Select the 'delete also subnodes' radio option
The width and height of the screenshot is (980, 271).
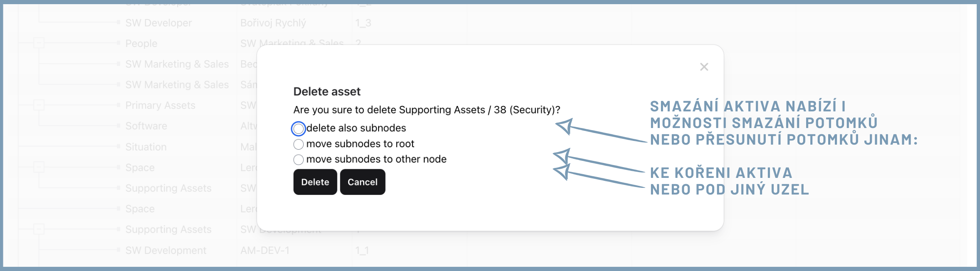point(299,128)
